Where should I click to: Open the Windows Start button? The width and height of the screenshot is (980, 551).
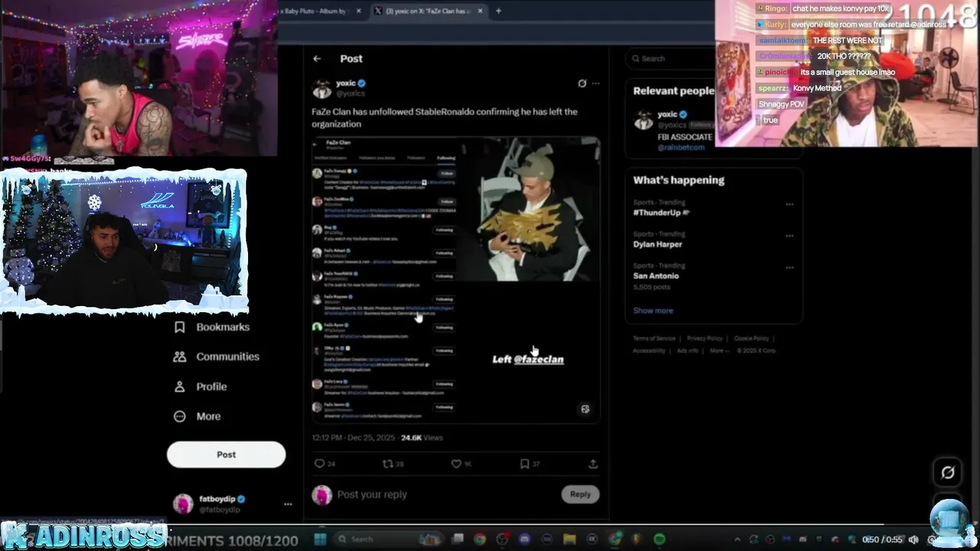click(x=321, y=540)
